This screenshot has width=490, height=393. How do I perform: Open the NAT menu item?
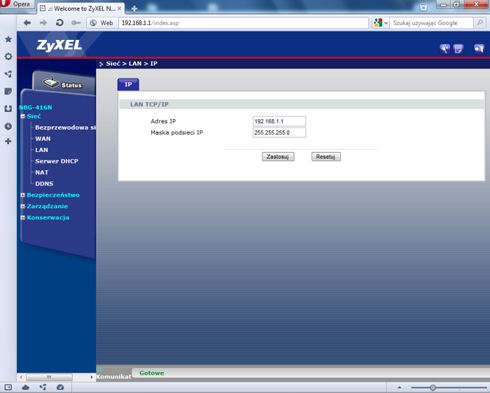tap(42, 172)
